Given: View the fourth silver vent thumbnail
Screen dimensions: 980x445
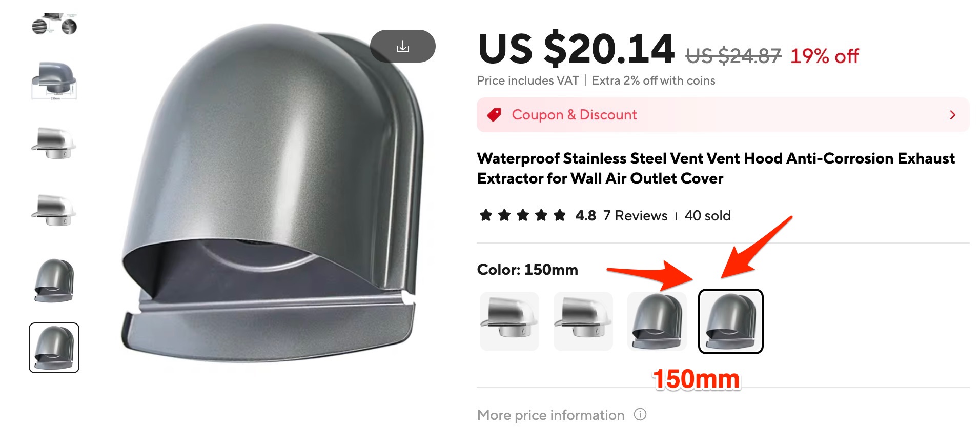Looking at the screenshot, I should [x=54, y=210].
